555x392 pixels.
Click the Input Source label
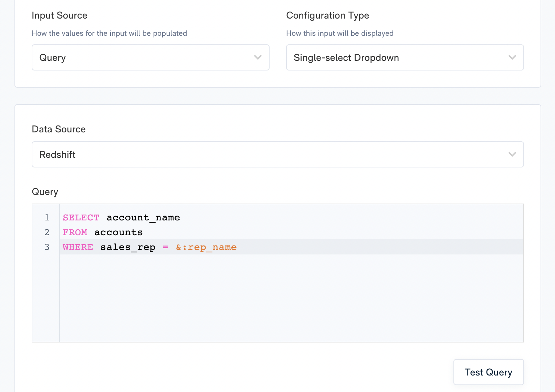59,15
